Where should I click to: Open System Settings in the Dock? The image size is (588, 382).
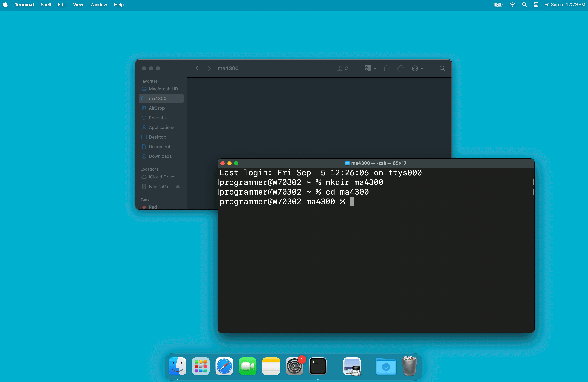click(x=294, y=366)
